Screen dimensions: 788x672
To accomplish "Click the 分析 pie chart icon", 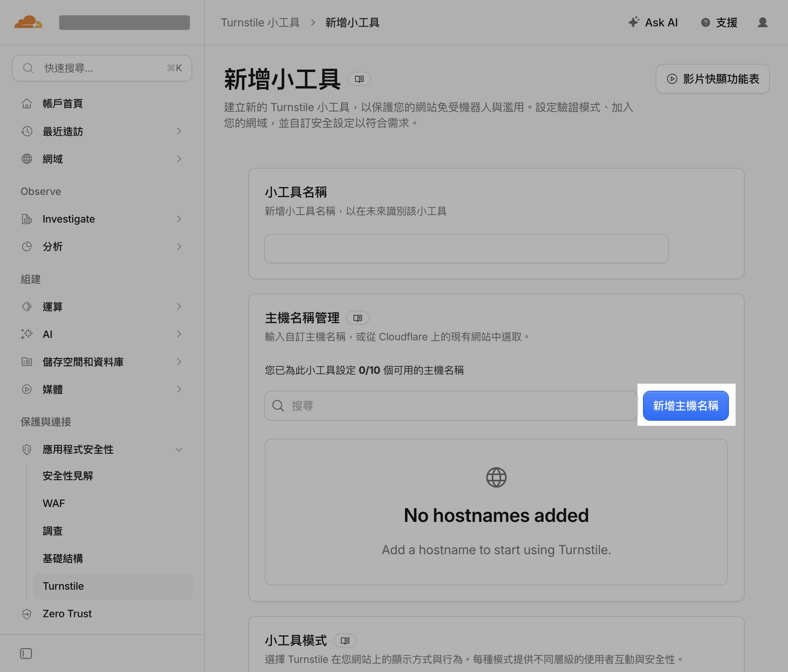I will click(27, 247).
